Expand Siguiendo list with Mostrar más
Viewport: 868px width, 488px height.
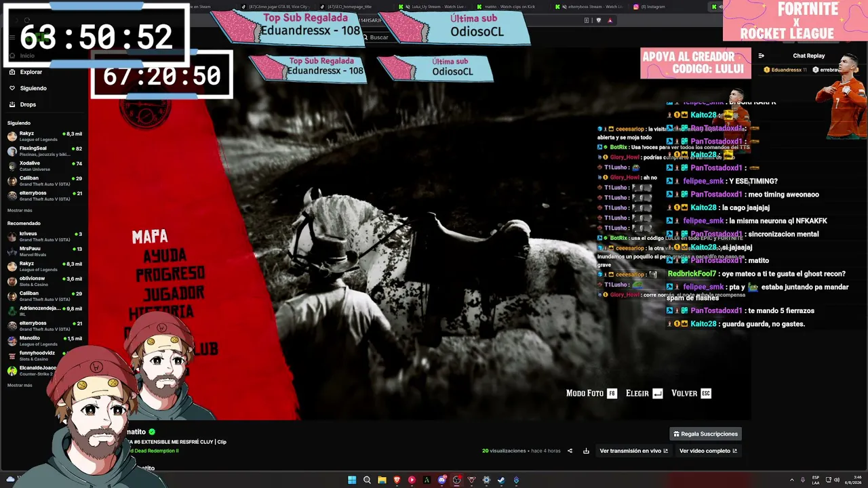[20, 211]
